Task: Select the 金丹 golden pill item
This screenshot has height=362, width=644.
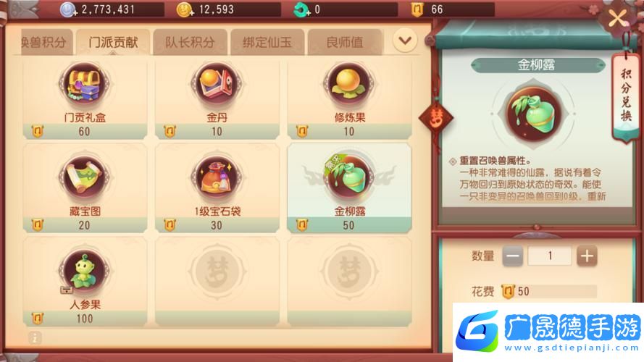Action: pyautogui.click(x=217, y=98)
